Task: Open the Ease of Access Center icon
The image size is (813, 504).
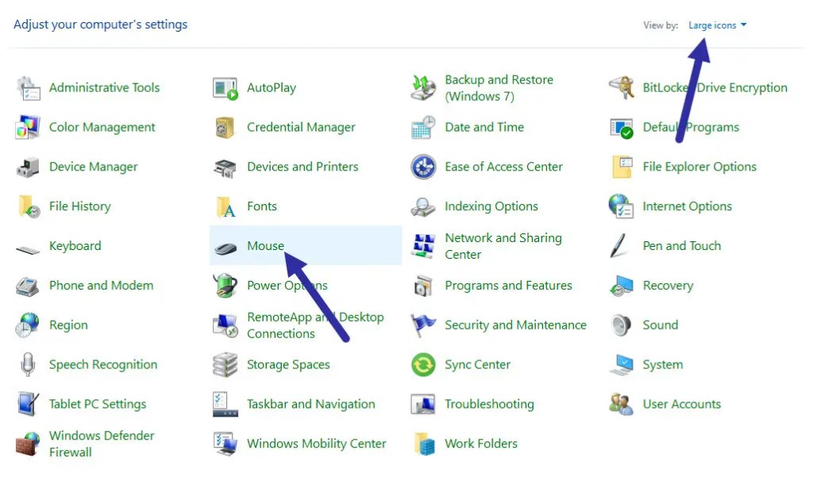Action: pos(423,167)
